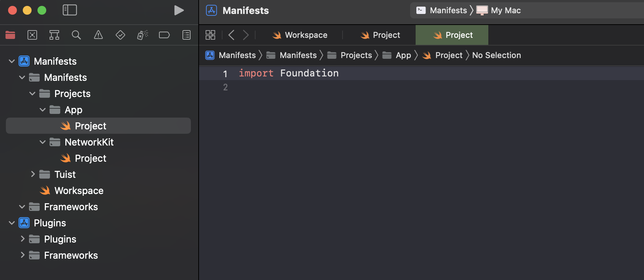Collapse Frameworks under Manifests project

click(22, 207)
